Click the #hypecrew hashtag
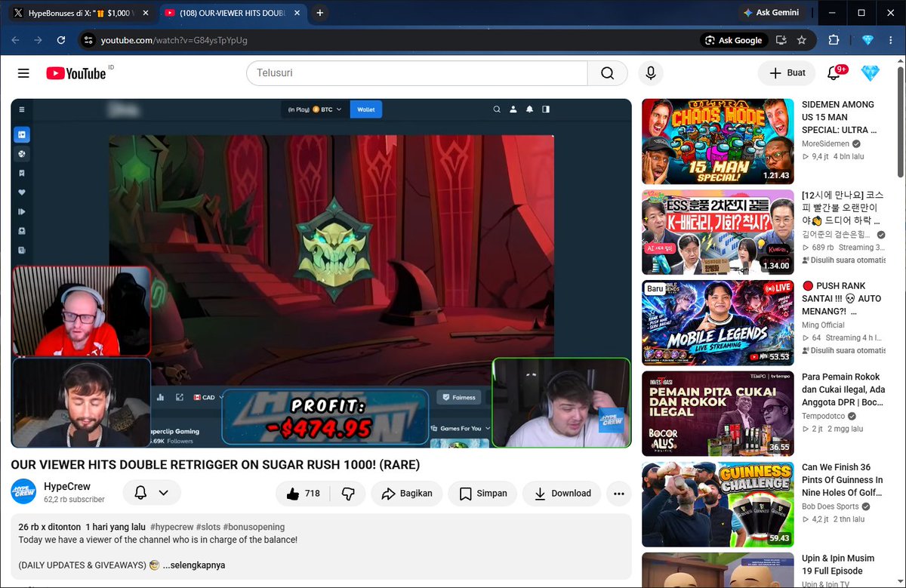Screen dimensions: 906x588 tap(171, 527)
